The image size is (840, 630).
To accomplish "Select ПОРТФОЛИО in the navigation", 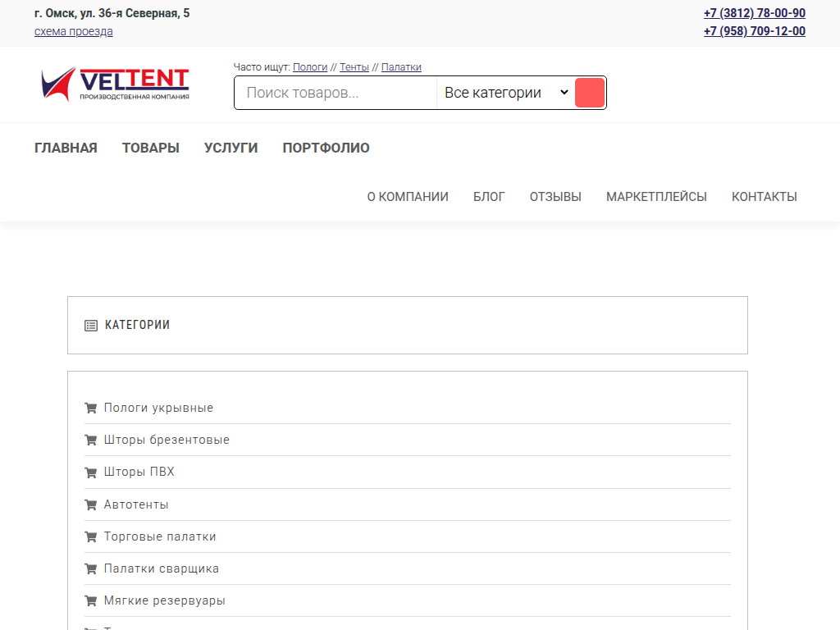I will (326, 148).
